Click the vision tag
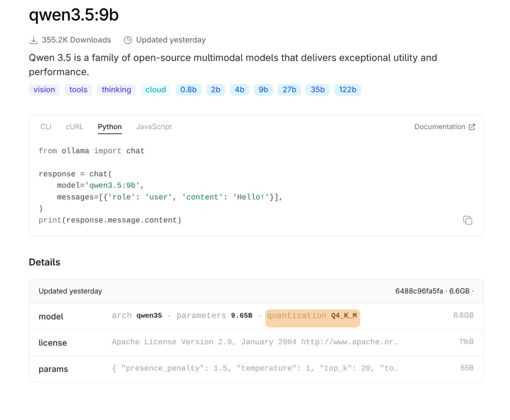This screenshot has height=420, width=510. (x=44, y=90)
